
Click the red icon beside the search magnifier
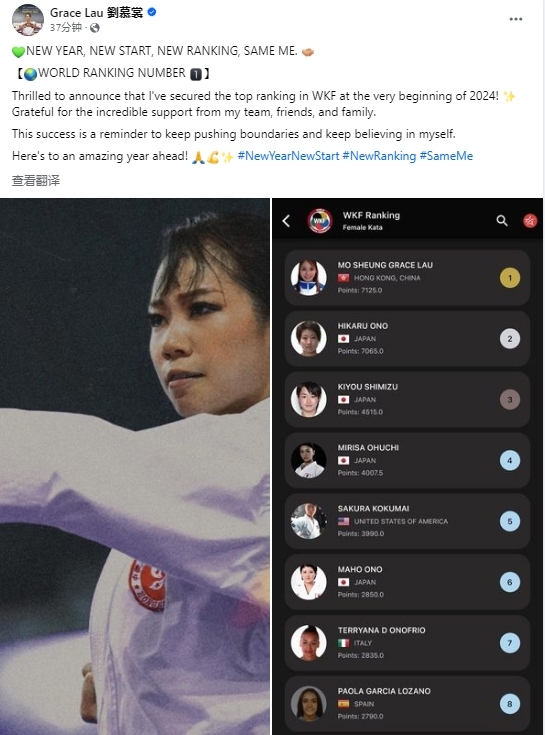(x=530, y=220)
